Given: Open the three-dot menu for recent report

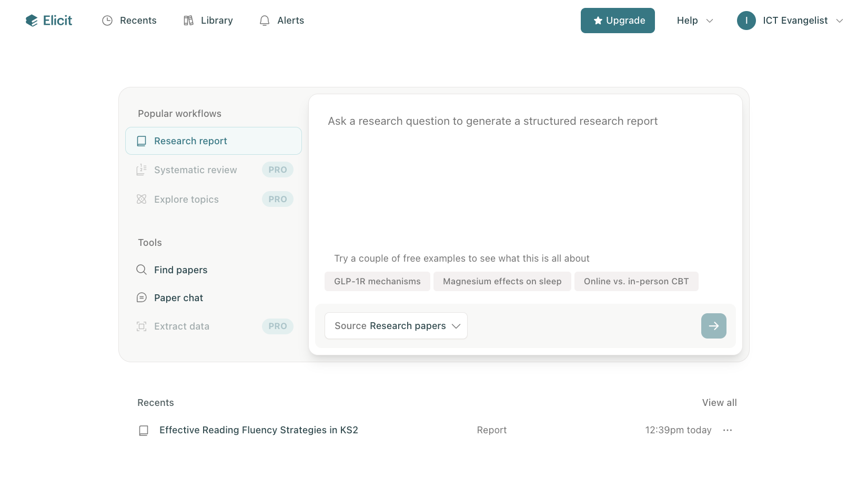Looking at the screenshot, I should [728, 430].
